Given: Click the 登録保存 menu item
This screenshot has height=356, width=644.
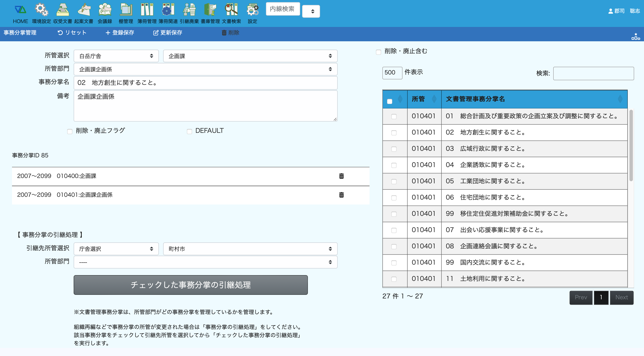Looking at the screenshot, I should pyautogui.click(x=120, y=33).
